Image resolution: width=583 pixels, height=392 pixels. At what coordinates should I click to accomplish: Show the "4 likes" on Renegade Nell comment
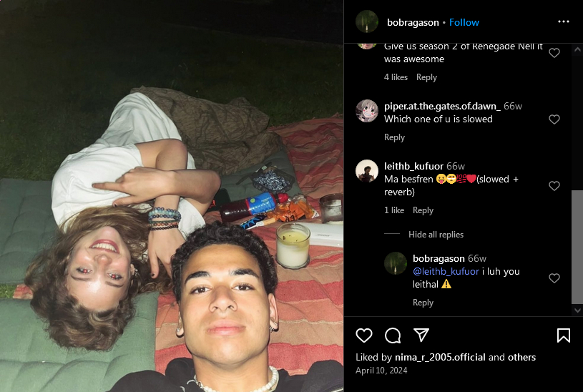(x=396, y=77)
